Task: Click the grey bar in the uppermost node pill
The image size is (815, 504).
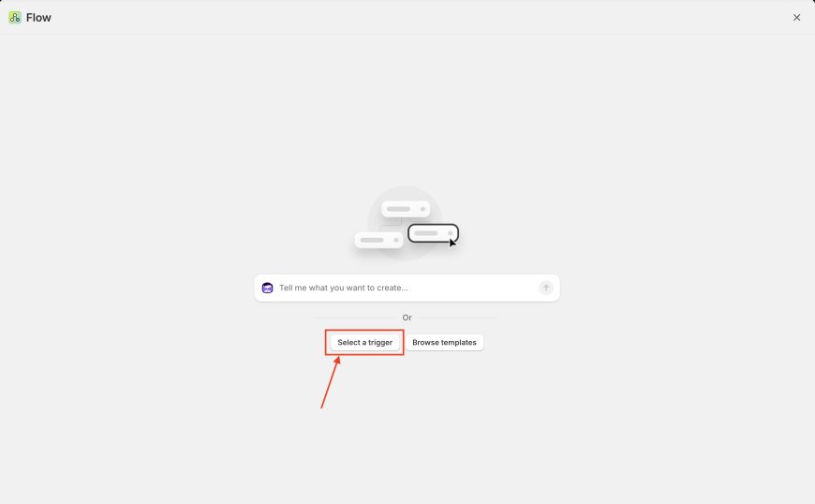Action: pos(399,209)
